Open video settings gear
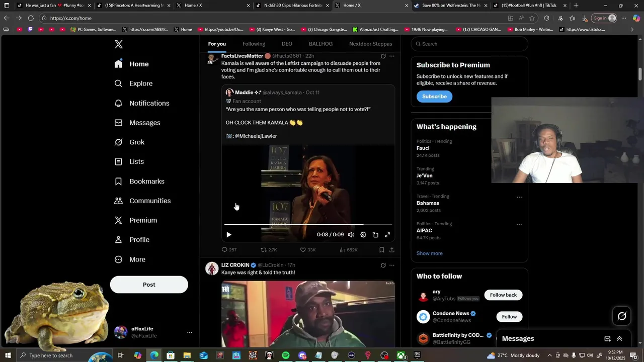The height and width of the screenshot is (362, 644). [x=363, y=235]
